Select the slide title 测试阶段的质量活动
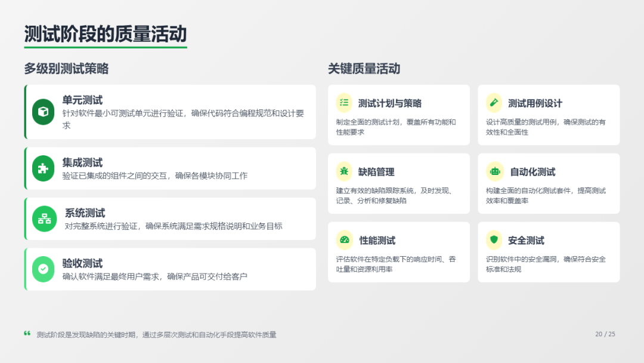 point(105,34)
